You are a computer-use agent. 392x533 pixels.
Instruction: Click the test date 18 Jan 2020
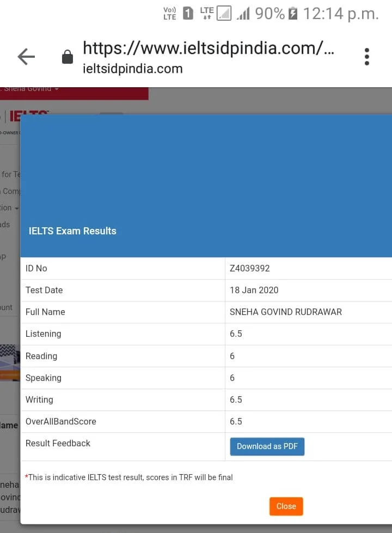click(254, 290)
